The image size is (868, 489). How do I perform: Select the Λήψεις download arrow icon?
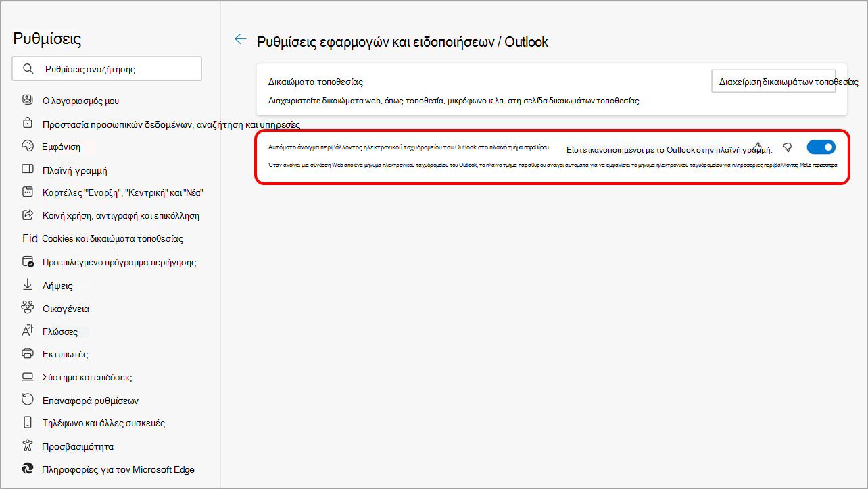[28, 285]
